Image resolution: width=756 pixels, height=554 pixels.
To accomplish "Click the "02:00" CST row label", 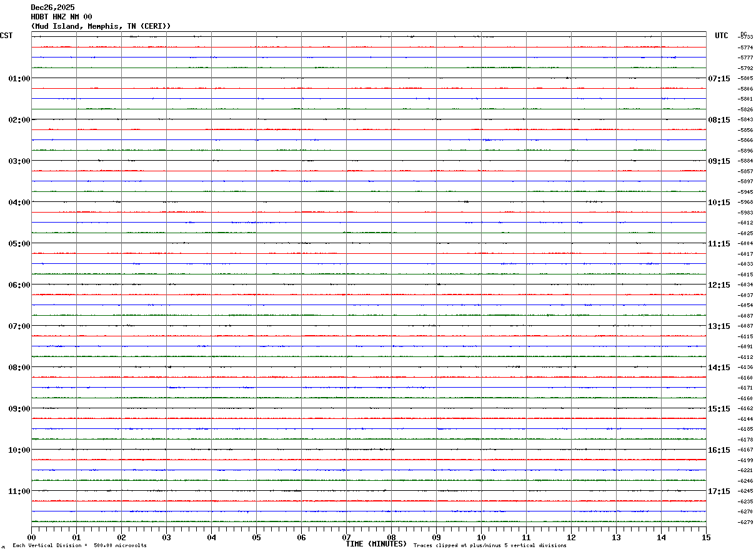I will [19, 119].
